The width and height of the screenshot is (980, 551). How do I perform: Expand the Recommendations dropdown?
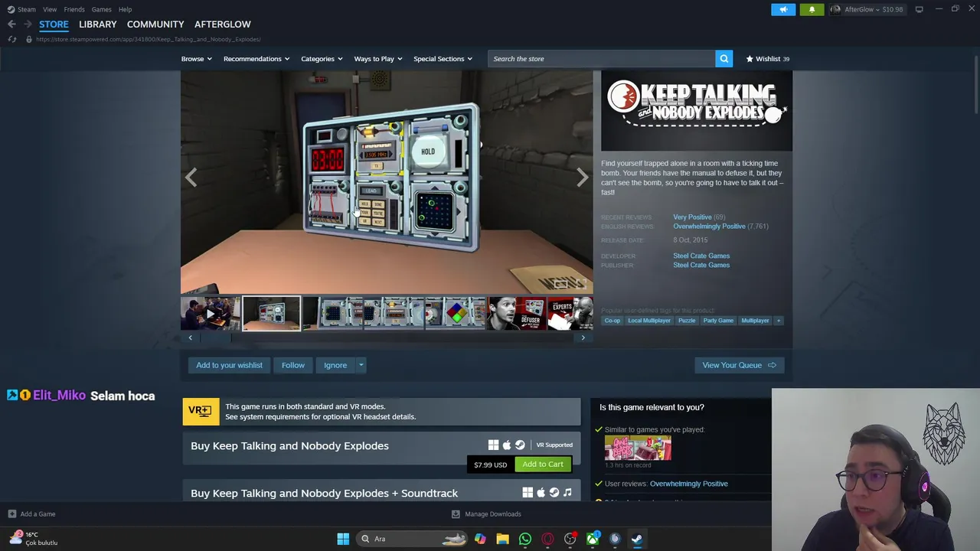point(256,59)
